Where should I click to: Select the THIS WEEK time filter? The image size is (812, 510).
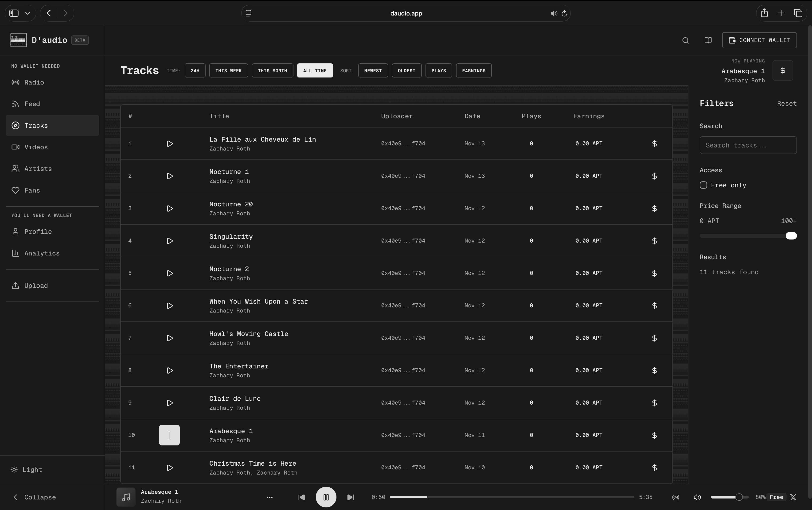[x=228, y=70]
